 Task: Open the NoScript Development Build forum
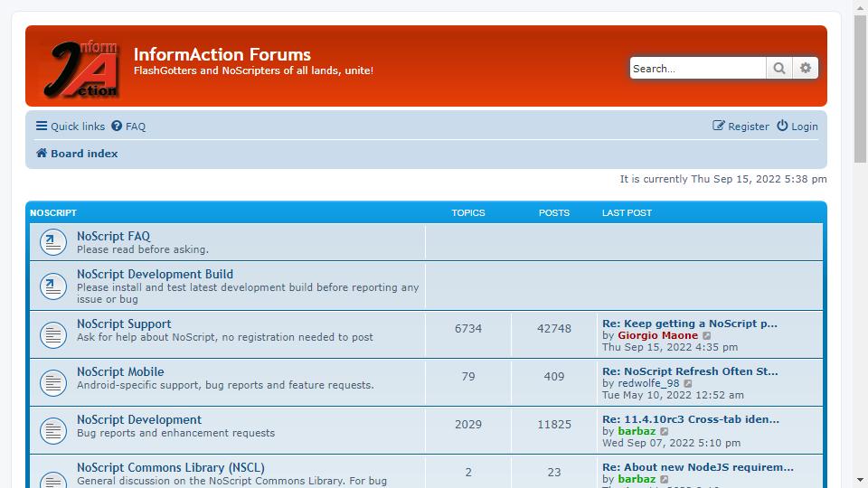(x=155, y=275)
